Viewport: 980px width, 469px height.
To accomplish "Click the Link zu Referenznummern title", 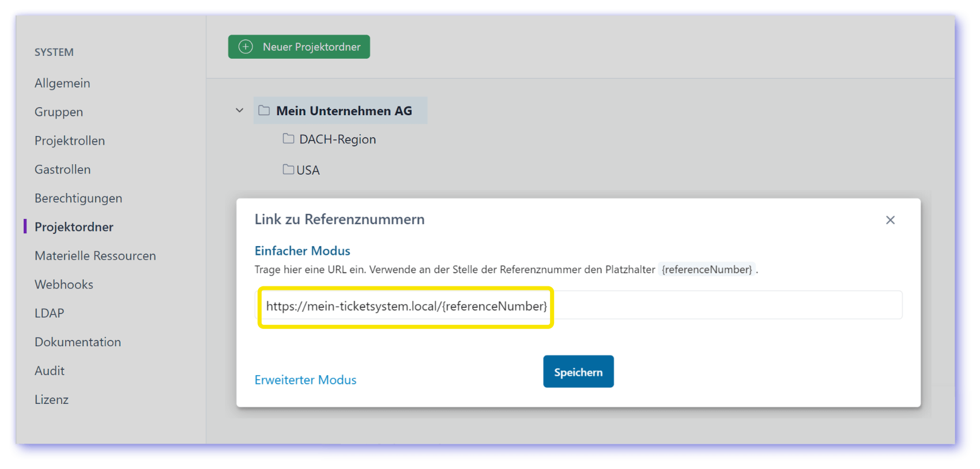I will coord(340,220).
